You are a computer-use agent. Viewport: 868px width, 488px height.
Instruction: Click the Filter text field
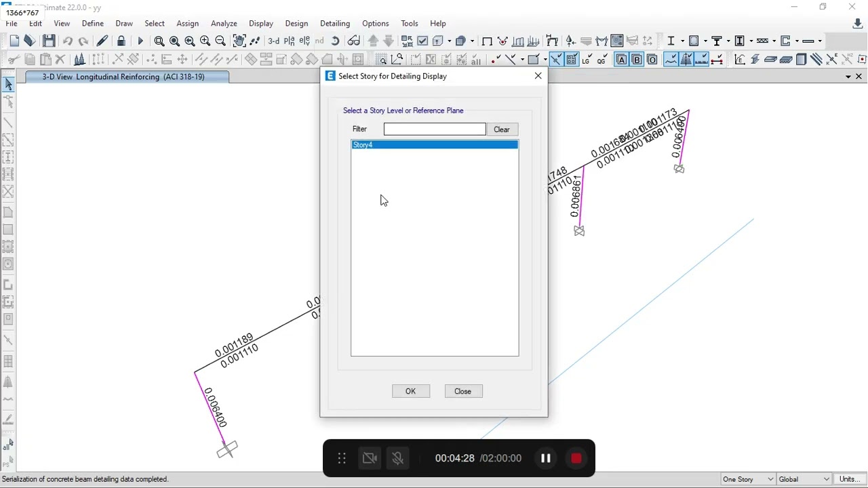coord(435,129)
